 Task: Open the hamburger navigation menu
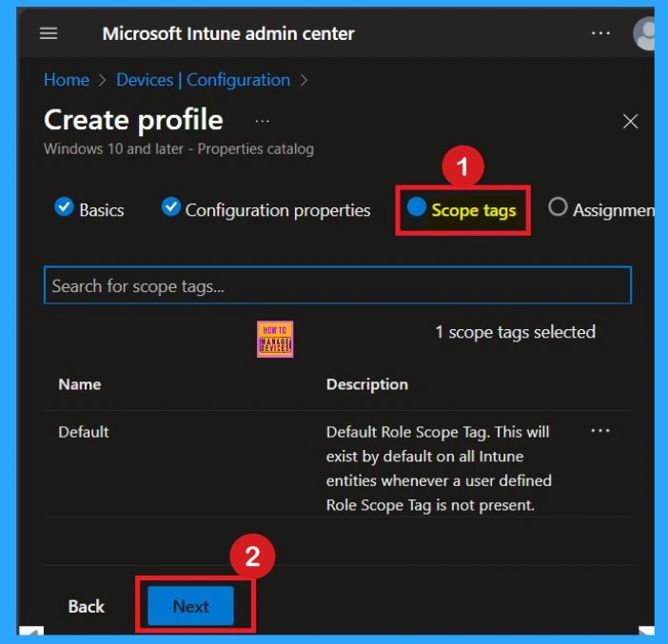(x=49, y=33)
